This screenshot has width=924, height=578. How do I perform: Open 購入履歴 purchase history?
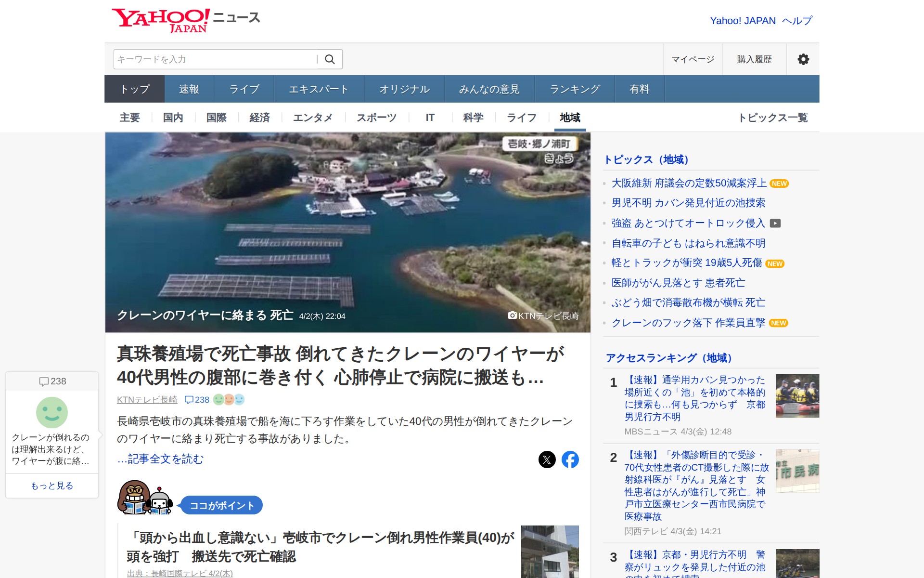tap(754, 59)
